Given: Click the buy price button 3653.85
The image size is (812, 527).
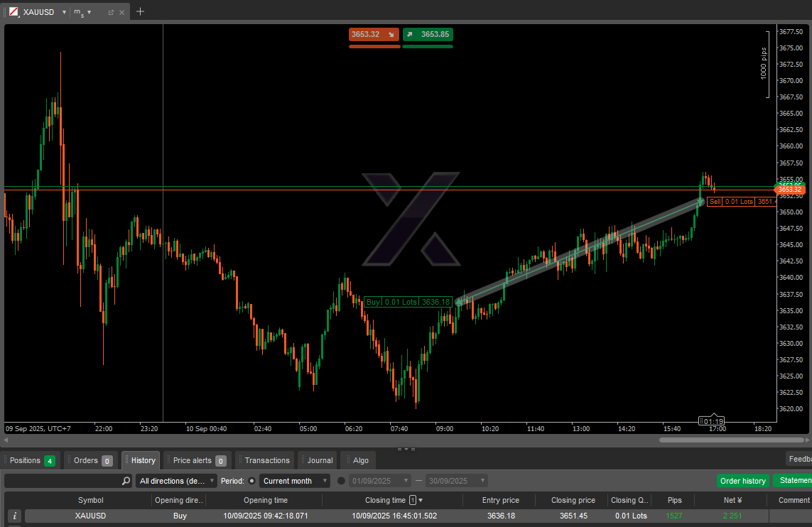Looking at the screenshot, I should tap(428, 34).
